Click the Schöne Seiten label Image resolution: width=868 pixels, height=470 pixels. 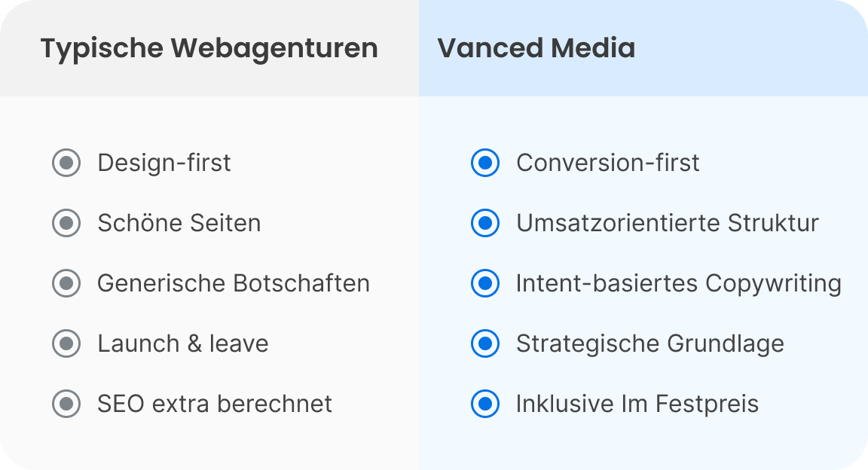tap(179, 223)
